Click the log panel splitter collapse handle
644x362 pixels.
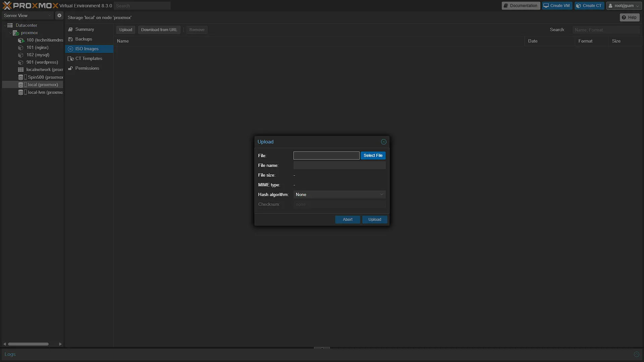click(x=322, y=348)
